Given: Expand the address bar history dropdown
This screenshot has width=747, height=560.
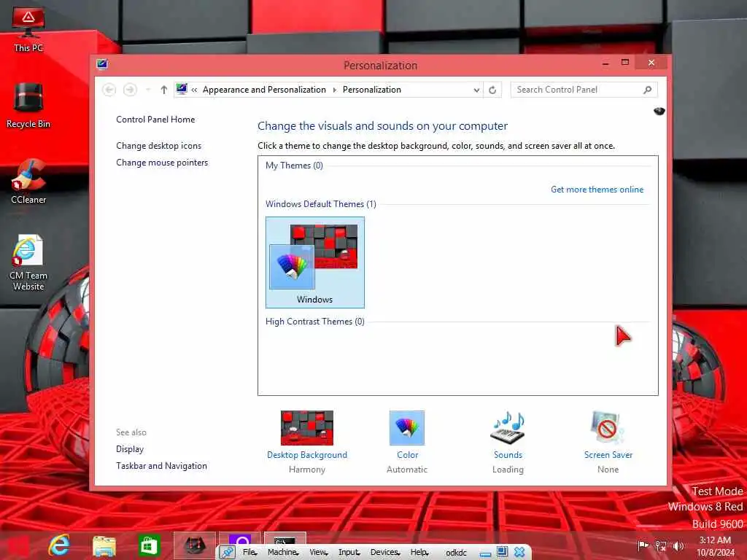Looking at the screenshot, I should [476, 90].
